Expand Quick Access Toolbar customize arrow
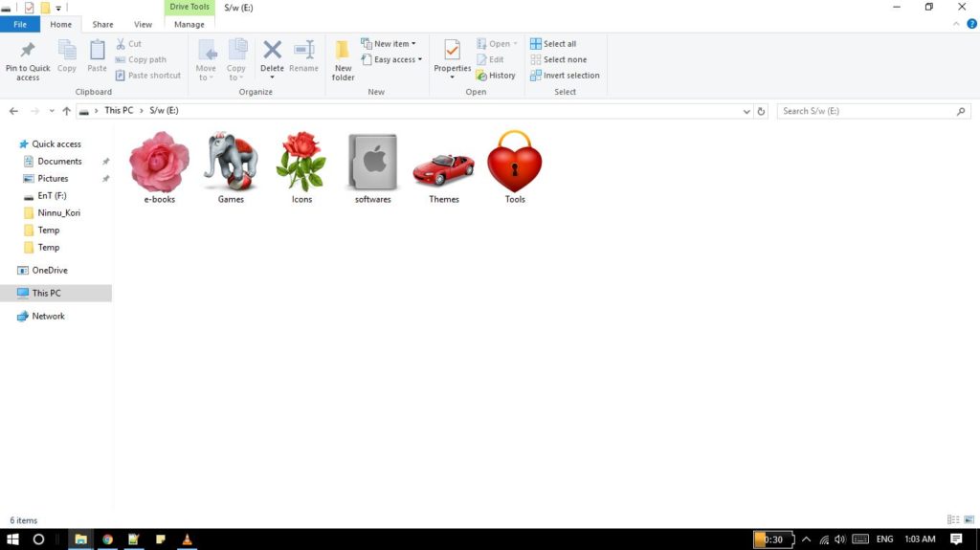980x550 pixels. (58, 8)
